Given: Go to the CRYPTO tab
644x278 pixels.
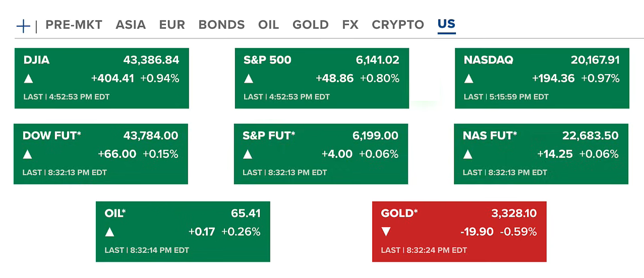Looking at the screenshot, I should [398, 25].
